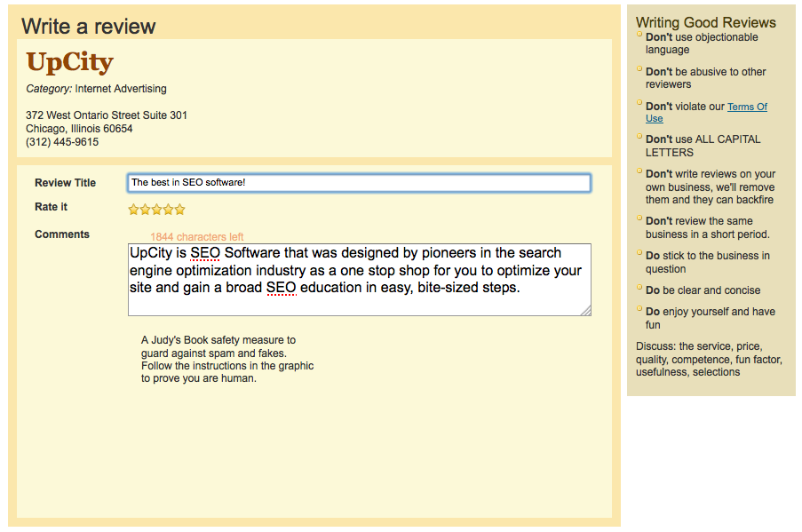Screen dimensions: 802x532
Task: Set rating to four stars
Action: 168,210
